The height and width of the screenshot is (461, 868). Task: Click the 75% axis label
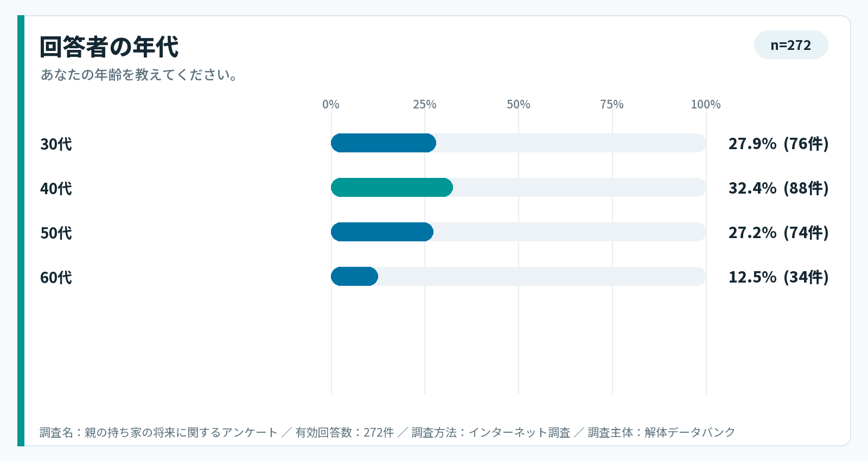click(x=612, y=104)
